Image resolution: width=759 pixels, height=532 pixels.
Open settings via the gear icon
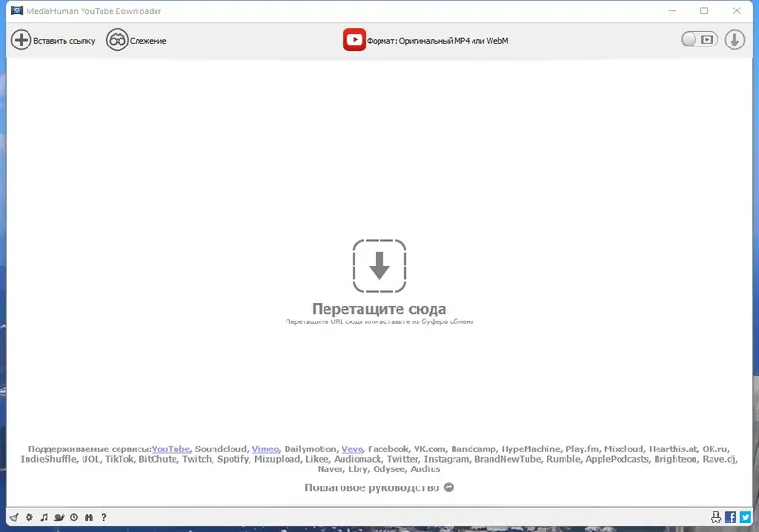tap(29, 517)
